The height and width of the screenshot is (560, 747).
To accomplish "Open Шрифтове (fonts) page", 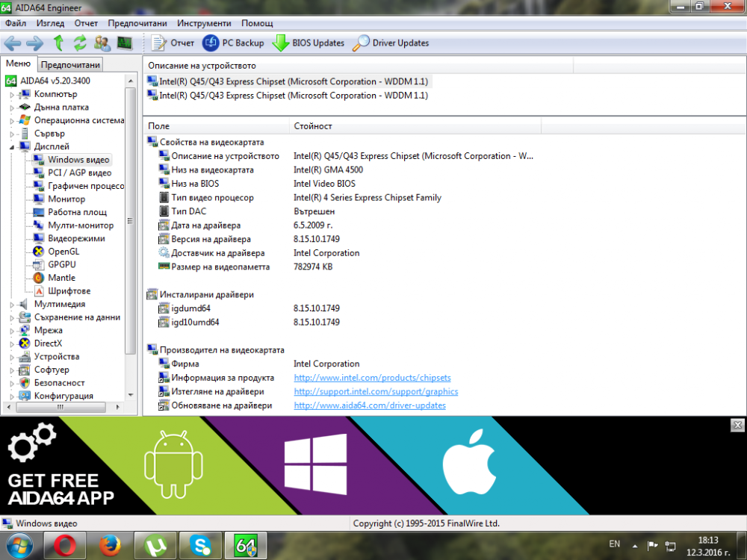I will tap(69, 291).
